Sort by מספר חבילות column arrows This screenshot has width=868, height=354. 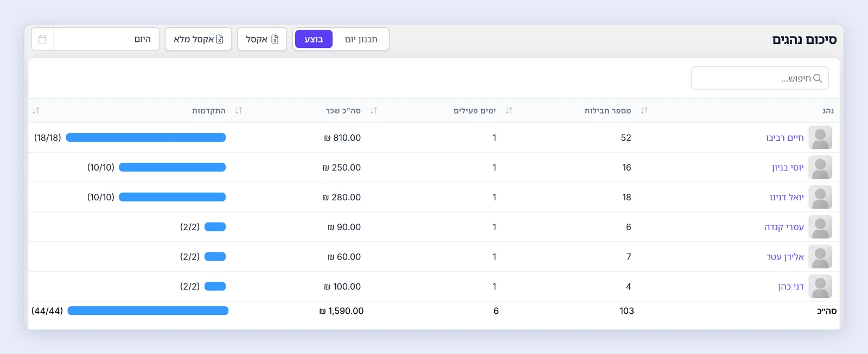point(644,110)
